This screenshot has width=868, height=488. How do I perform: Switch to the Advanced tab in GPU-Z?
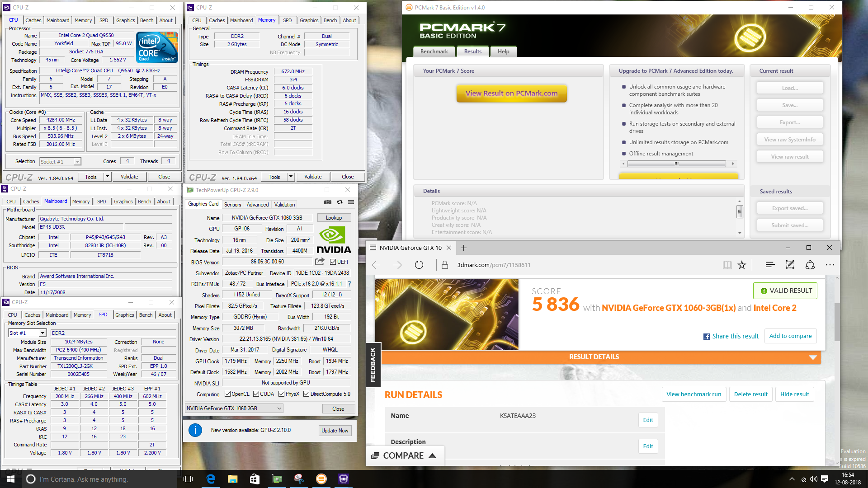coord(258,205)
